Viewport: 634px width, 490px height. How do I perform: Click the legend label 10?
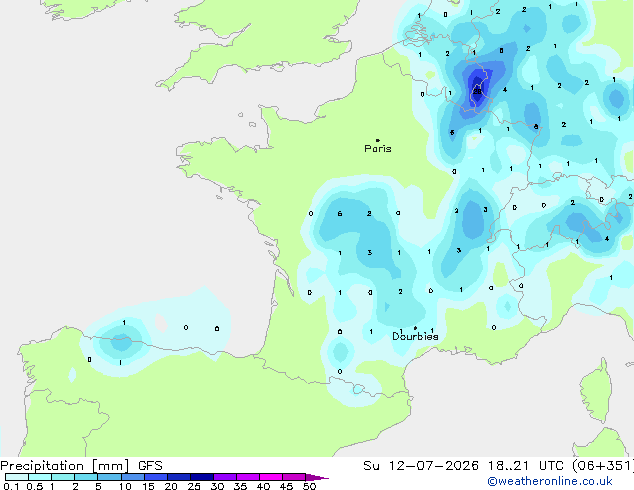[125, 486]
